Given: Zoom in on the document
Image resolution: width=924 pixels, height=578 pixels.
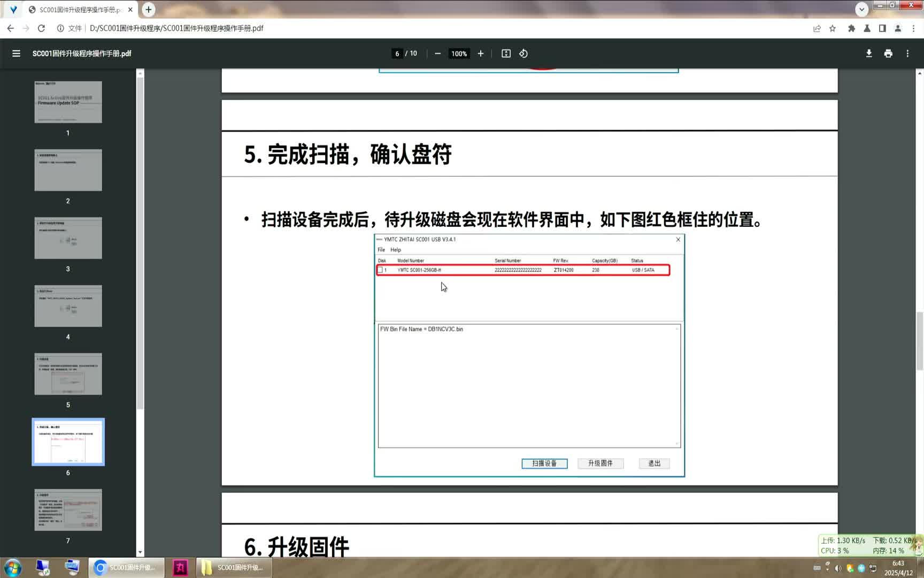Looking at the screenshot, I should (x=480, y=54).
